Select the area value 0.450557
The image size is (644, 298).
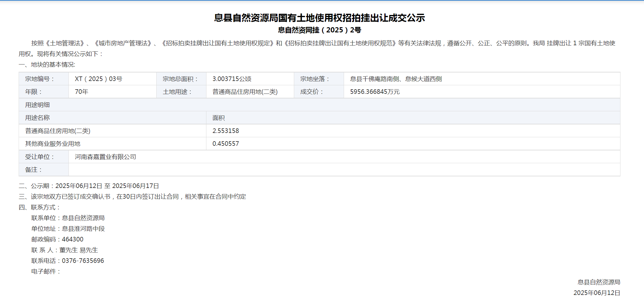tap(226, 144)
